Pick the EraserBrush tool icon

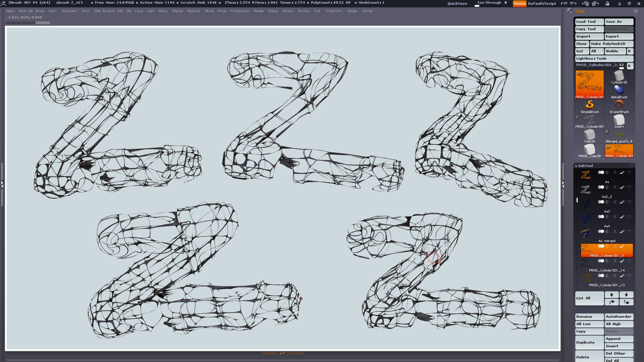click(x=619, y=105)
